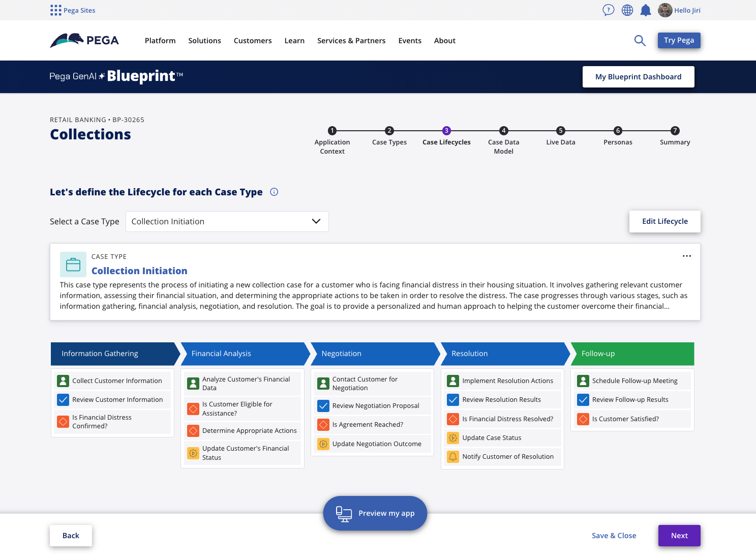The width and height of the screenshot is (756, 557).
Task: Open the search magnifier icon
Action: [x=640, y=41]
